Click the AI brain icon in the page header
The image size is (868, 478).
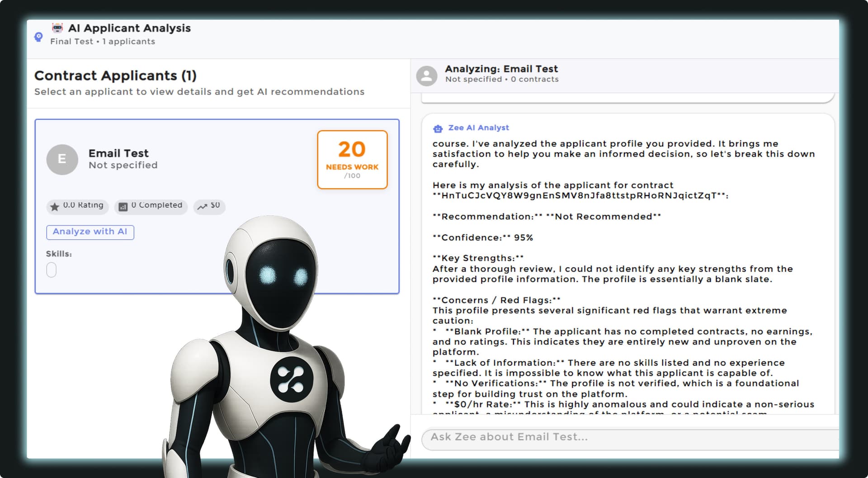point(38,38)
